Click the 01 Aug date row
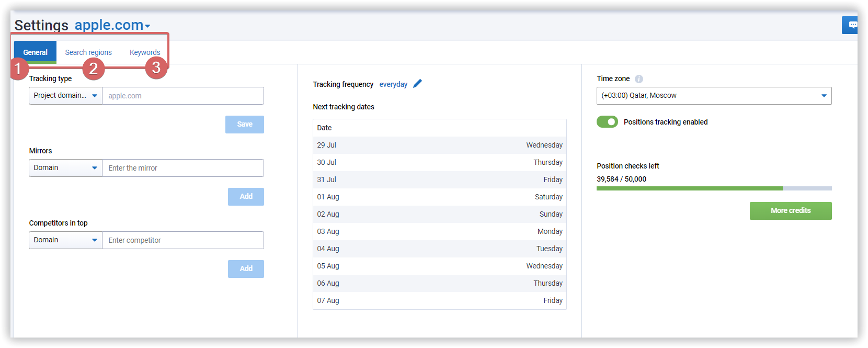This screenshot has width=868, height=348. (440, 197)
